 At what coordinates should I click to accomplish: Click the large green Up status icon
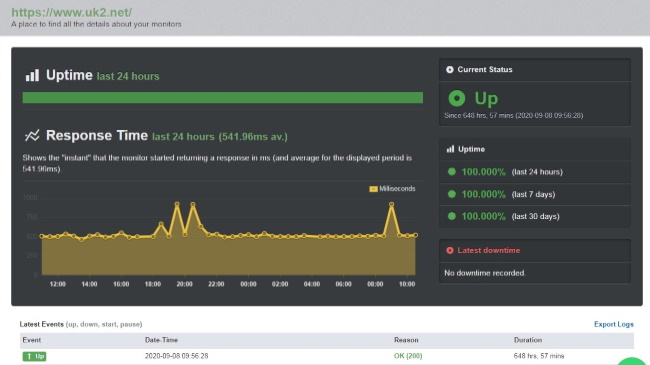click(x=456, y=98)
